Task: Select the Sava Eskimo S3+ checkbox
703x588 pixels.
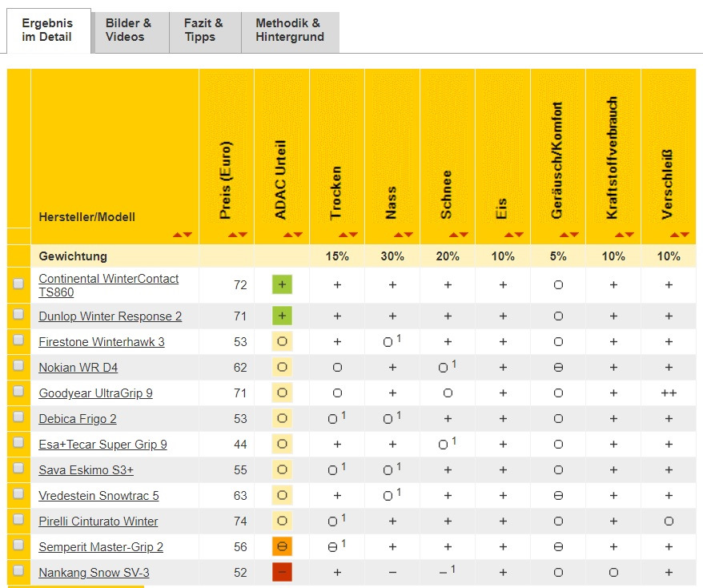Action: 18,468
